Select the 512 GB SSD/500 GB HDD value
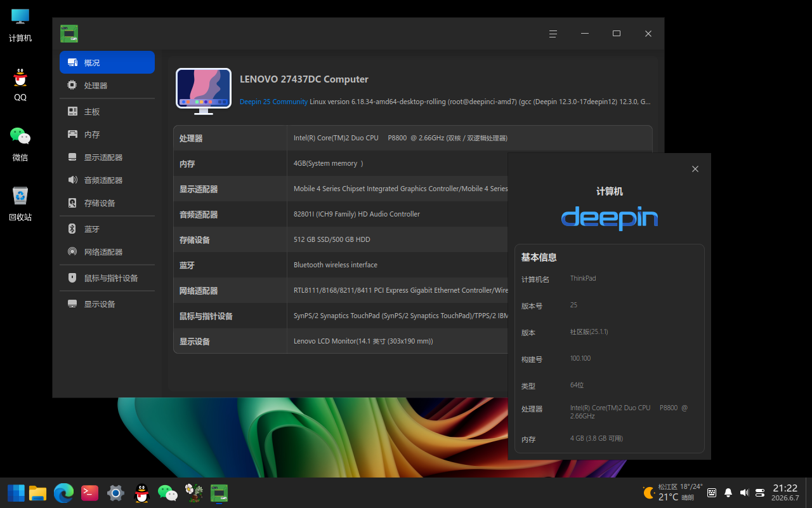Screen dimensions: 812x508 [x=332, y=239]
